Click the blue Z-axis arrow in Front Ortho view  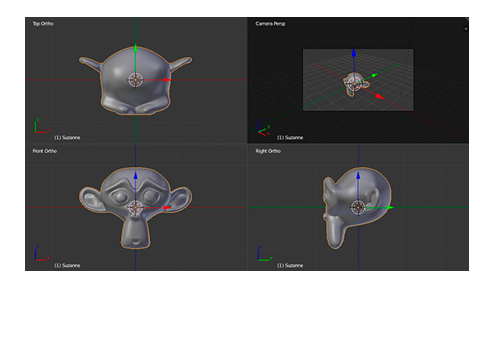click(135, 175)
